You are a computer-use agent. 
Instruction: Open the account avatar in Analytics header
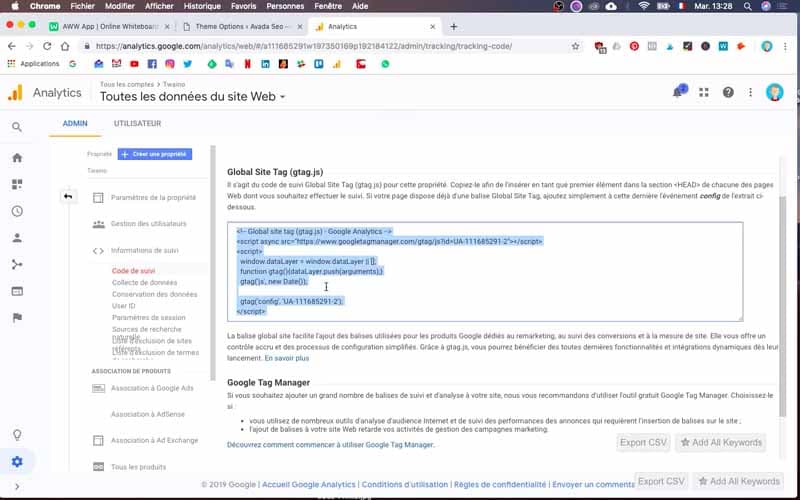click(774, 92)
